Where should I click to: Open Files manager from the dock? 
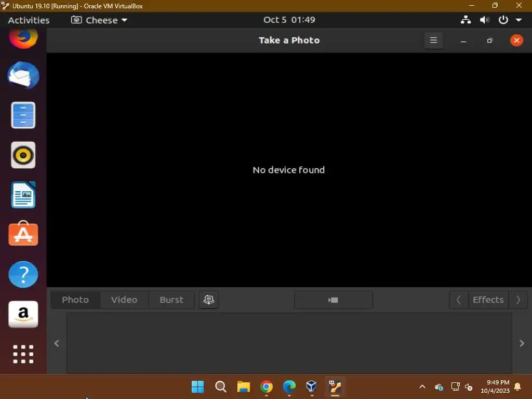pos(23,115)
